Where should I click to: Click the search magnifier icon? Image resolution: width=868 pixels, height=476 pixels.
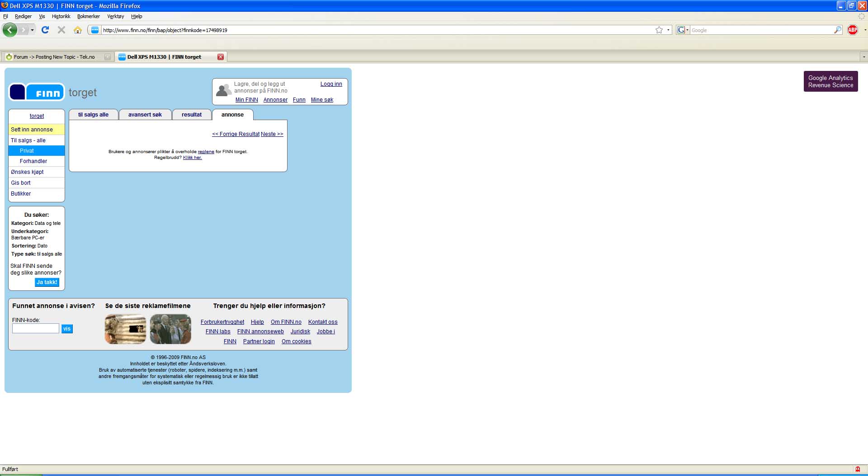click(x=838, y=30)
